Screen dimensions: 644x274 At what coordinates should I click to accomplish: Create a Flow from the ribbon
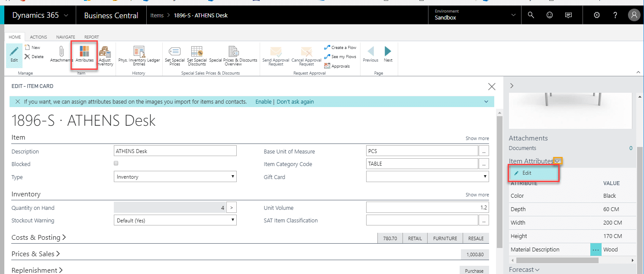[x=340, y=47]
